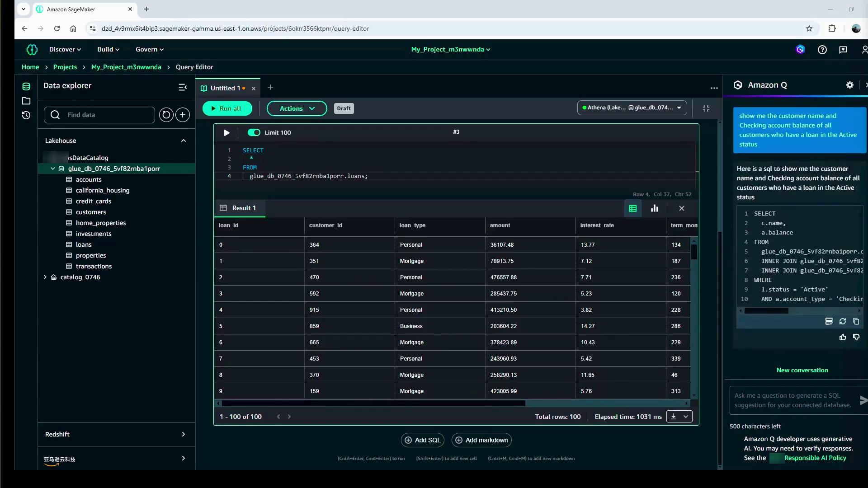Regenerate the Amazon Q SQL suggestion
This screenshot has width=868, height=488.
[843, 321]
